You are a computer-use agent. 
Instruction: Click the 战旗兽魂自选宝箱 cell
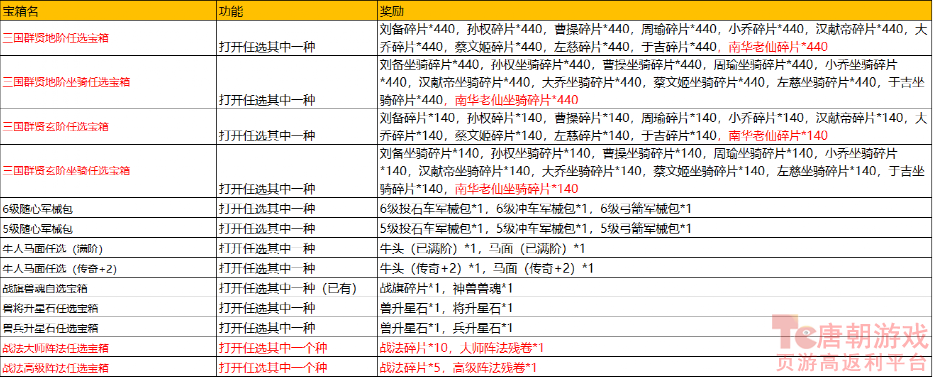coord(108,288)
